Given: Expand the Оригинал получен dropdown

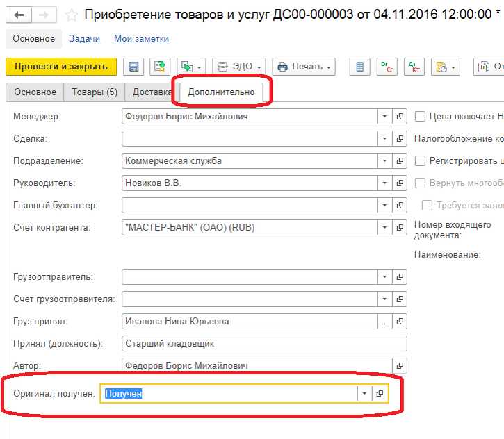Looking at the screenshot, I should click(364, 393).
